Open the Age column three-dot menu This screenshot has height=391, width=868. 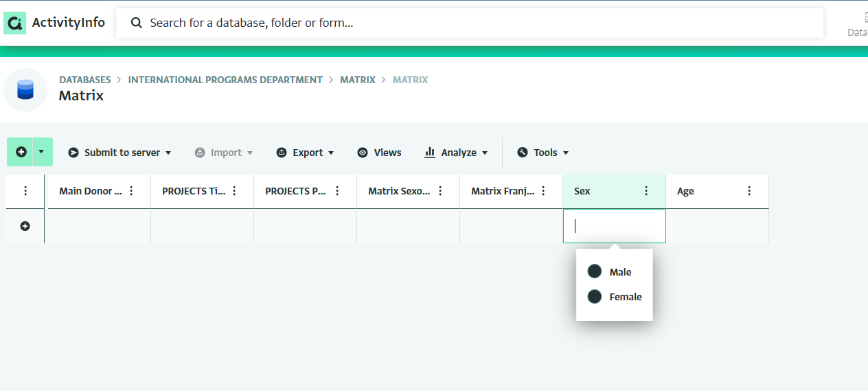coord(749,191)
